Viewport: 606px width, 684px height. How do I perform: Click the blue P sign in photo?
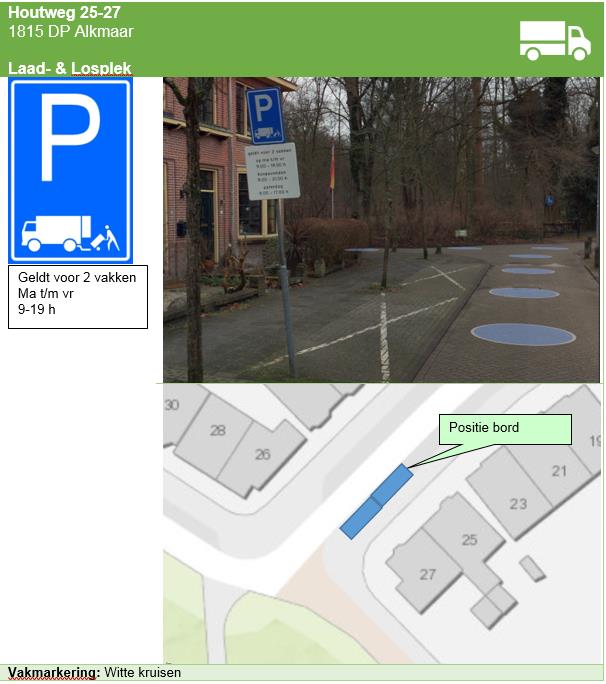point(265,116)
